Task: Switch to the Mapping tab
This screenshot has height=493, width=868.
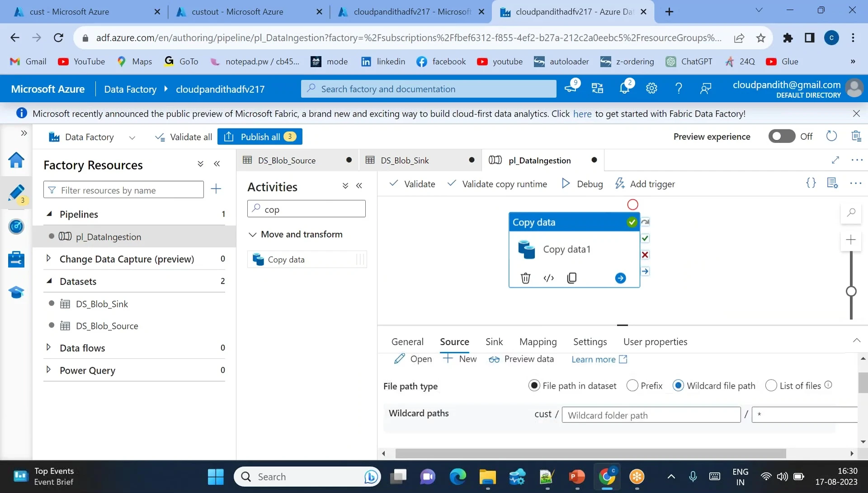Action: [x=538, y=342]
